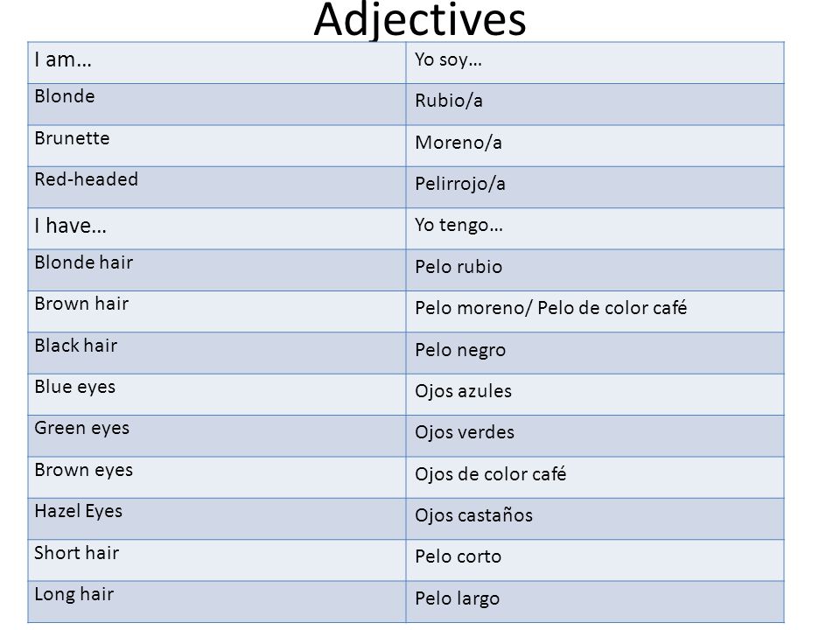Select the 'Pelo rubio' cell
The width and height of the screenshot is (840, 630).
click(595, 270)
